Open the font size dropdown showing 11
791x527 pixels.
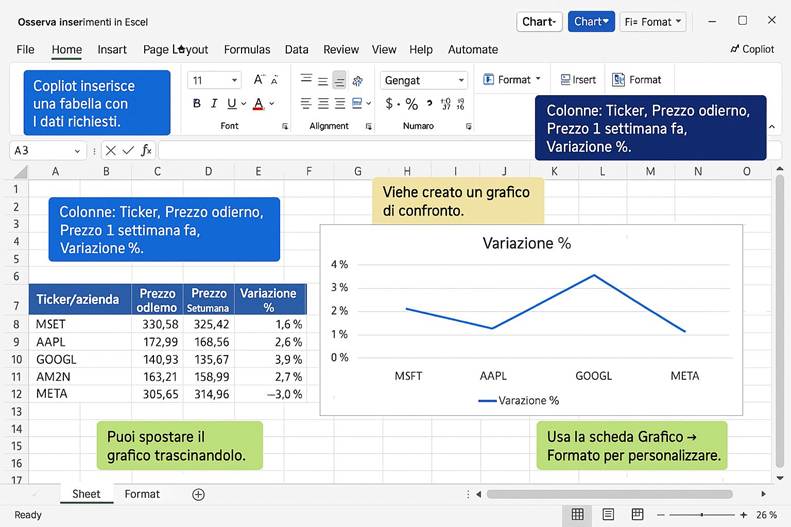[235, 80]
